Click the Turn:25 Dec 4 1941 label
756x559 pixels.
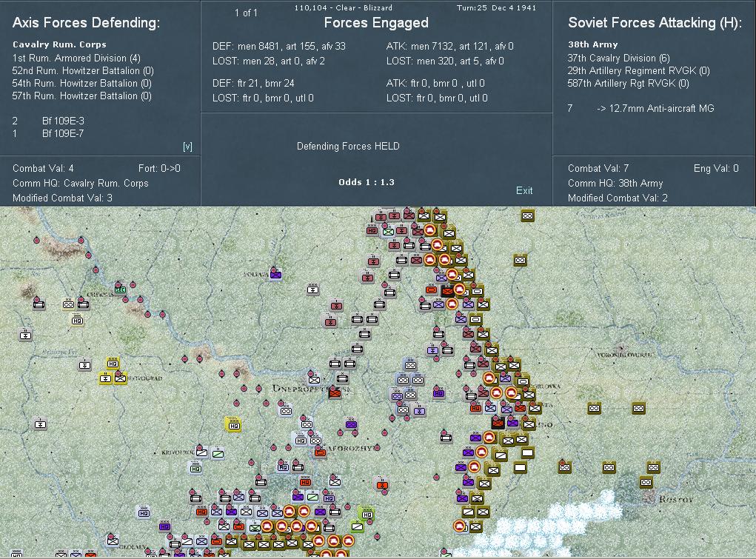496,7
